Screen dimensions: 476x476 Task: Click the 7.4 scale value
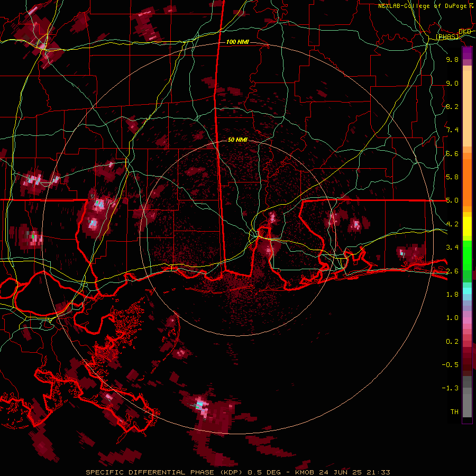point(452,130)
